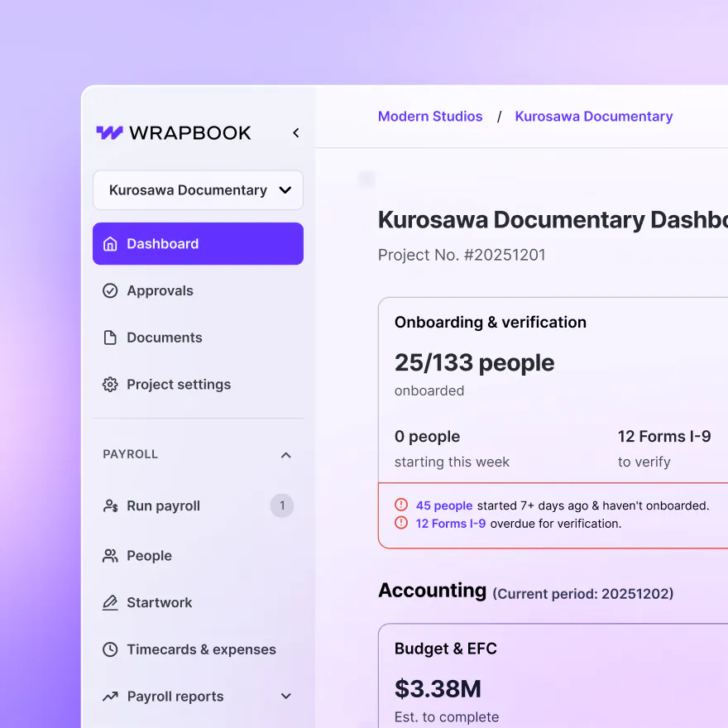Open the 12 Forms I-9 overdue link

450,524
